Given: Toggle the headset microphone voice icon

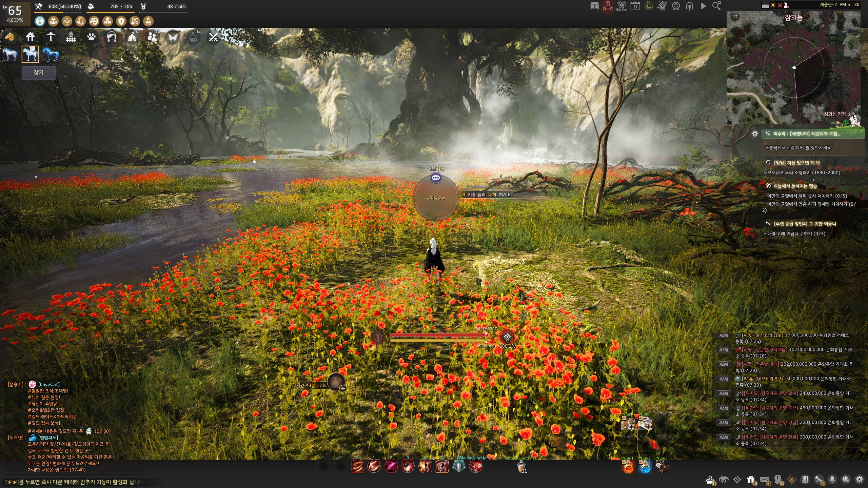Looking at the screenshot, I should [x=689, y=6].
